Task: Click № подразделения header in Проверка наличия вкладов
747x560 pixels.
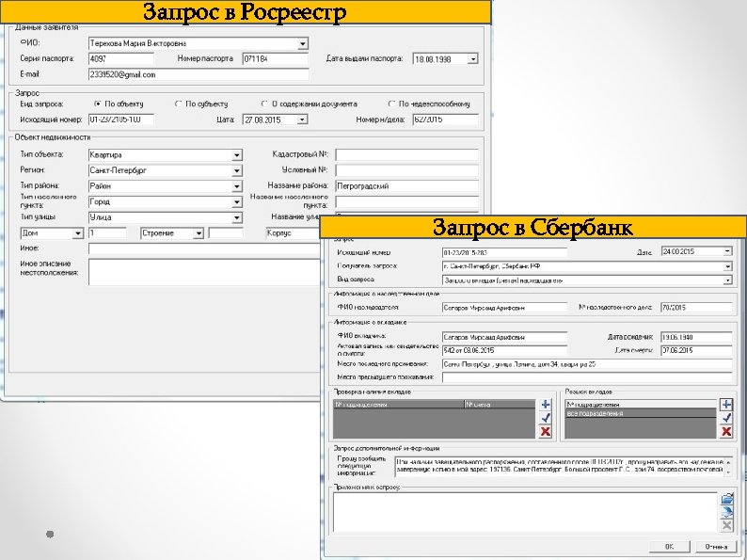Action: click(399, 404)
